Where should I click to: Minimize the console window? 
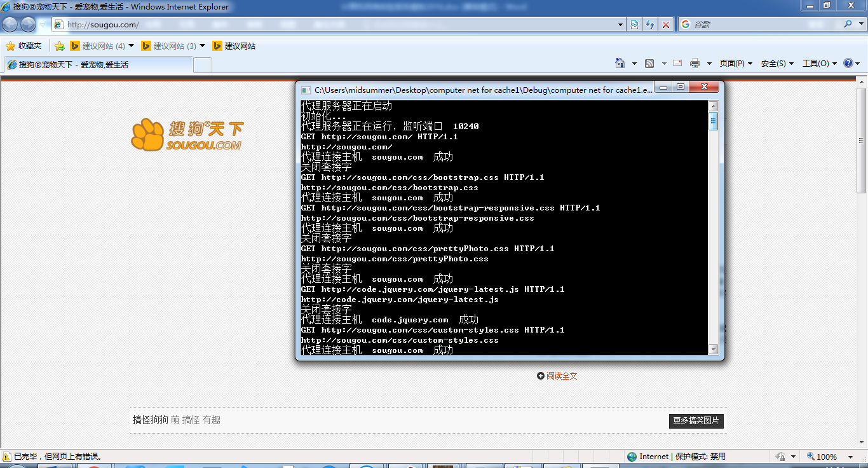(x=663, y=87)
